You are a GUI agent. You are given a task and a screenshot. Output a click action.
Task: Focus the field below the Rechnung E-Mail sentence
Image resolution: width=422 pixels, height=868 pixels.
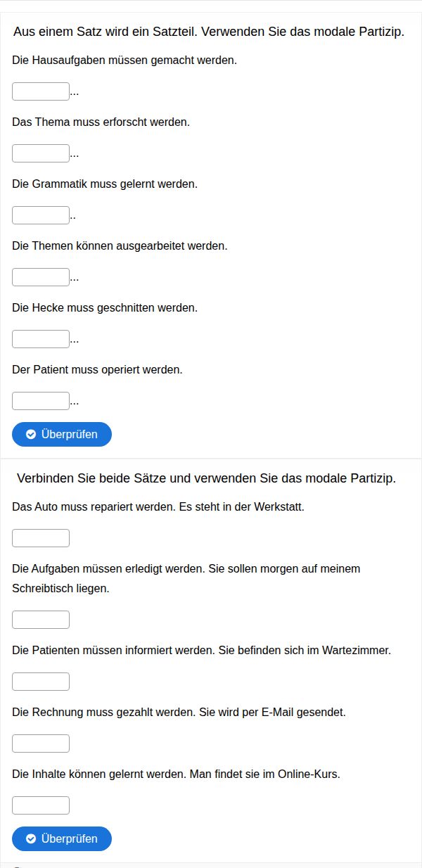click(x=41, y=743)
